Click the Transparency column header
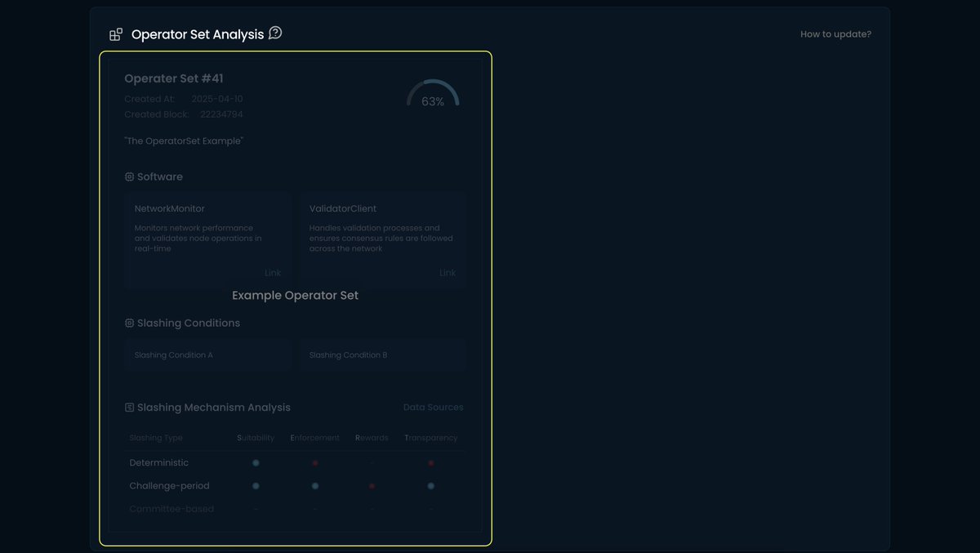980x553 pixels. coord(431,438)
